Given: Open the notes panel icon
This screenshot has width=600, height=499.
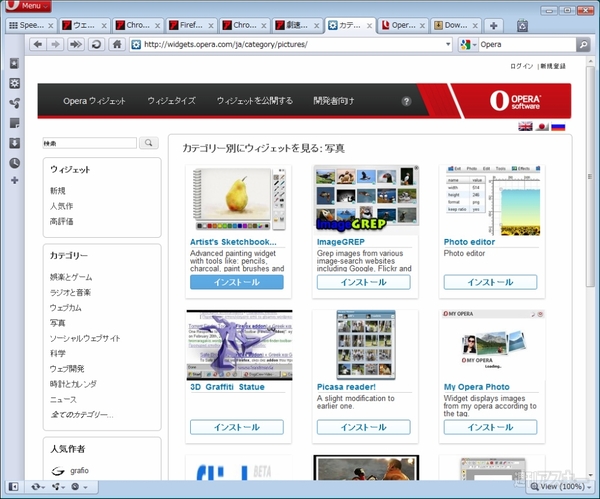Looking at the screenshot, I should pyautogui.click(x=15, y=123).
